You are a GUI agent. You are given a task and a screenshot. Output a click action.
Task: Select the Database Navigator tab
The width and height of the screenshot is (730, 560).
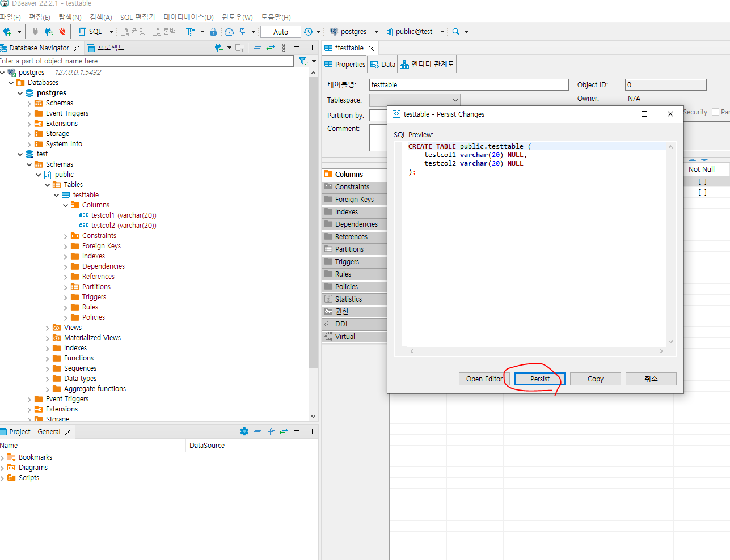39,48
